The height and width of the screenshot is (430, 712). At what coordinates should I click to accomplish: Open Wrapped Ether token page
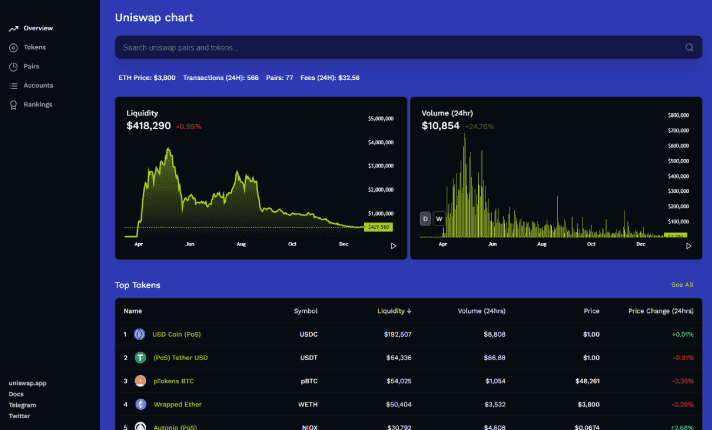pyautogui.click(x=178, y=404)
